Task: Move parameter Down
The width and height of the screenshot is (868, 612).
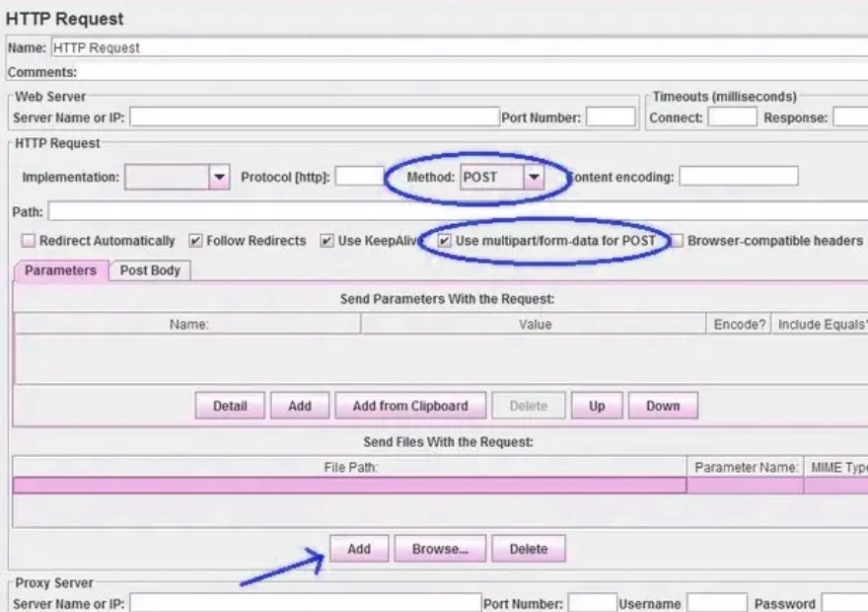Action: (x=663, y=406)
